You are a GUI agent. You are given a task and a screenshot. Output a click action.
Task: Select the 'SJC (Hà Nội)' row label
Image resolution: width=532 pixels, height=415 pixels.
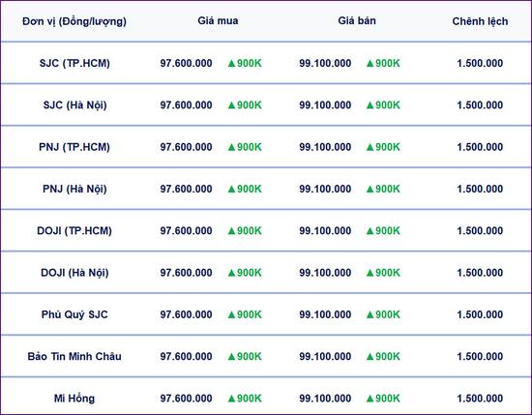[75, 105]
